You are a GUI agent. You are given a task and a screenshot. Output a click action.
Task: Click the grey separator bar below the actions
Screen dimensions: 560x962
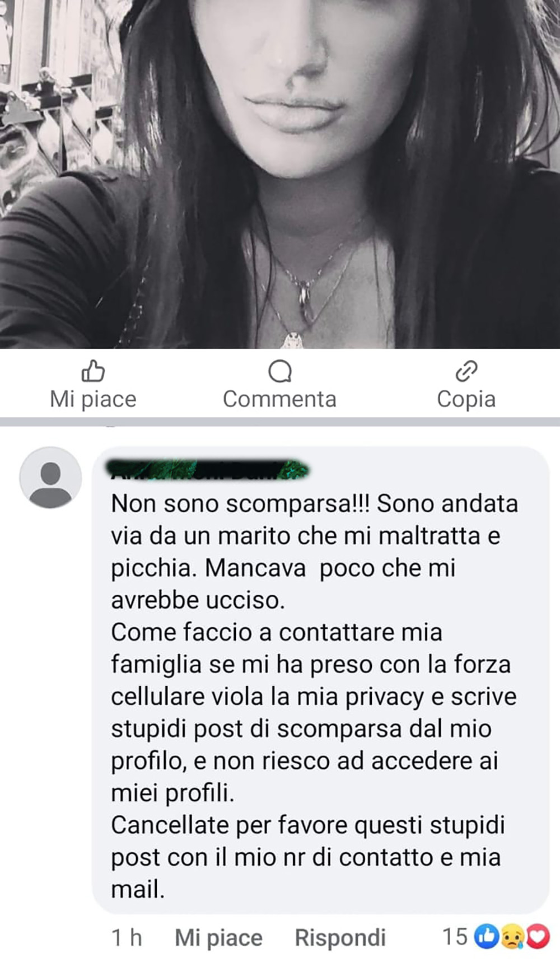click(x=280, y=422)
